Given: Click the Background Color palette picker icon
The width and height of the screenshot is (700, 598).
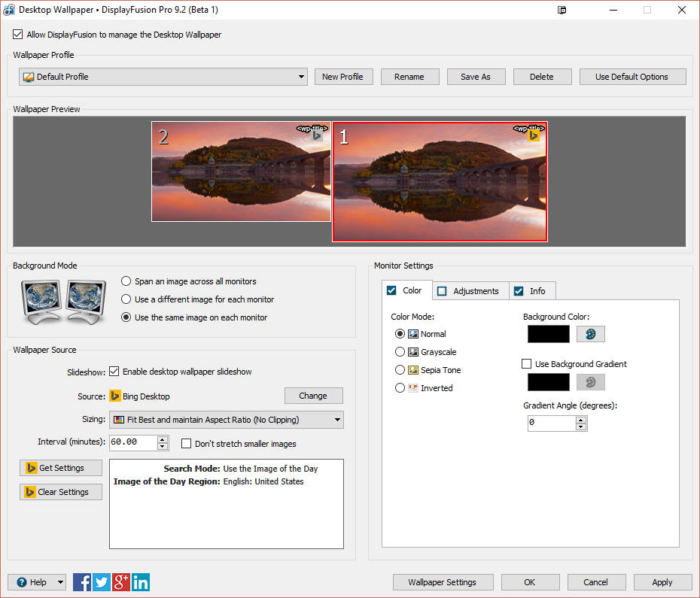Looking at the screenshot, I should pos(590,334).
